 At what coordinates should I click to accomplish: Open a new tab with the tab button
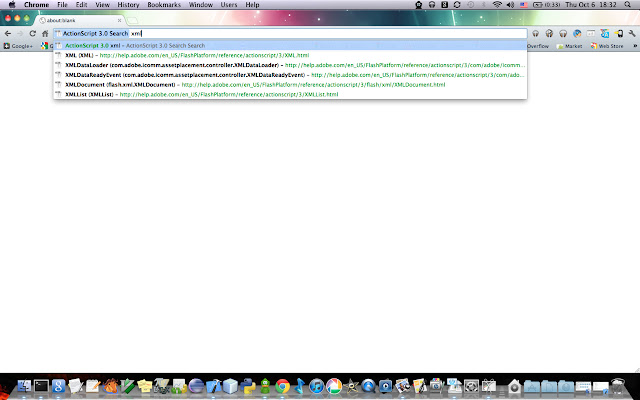pos(132,20)
